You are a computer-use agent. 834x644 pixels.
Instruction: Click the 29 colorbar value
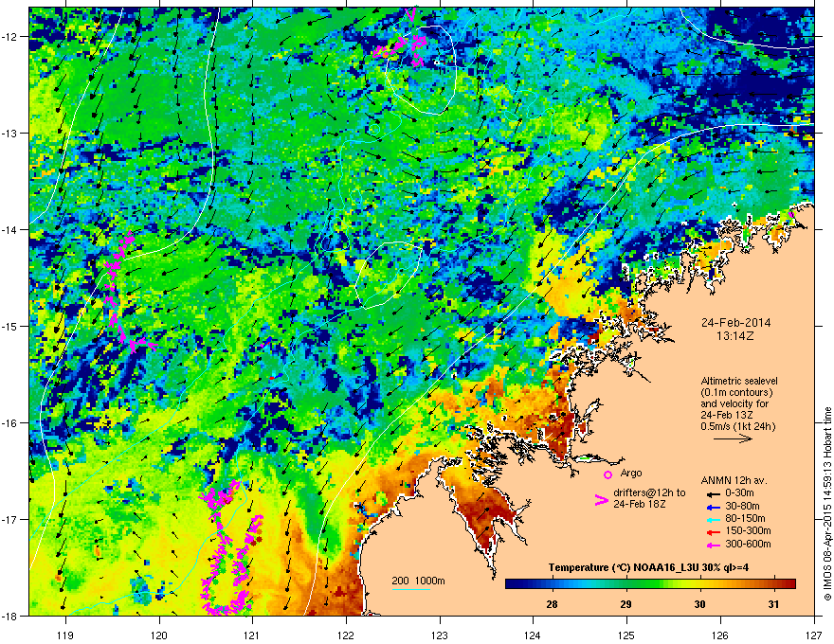click(x=626, y=604)
